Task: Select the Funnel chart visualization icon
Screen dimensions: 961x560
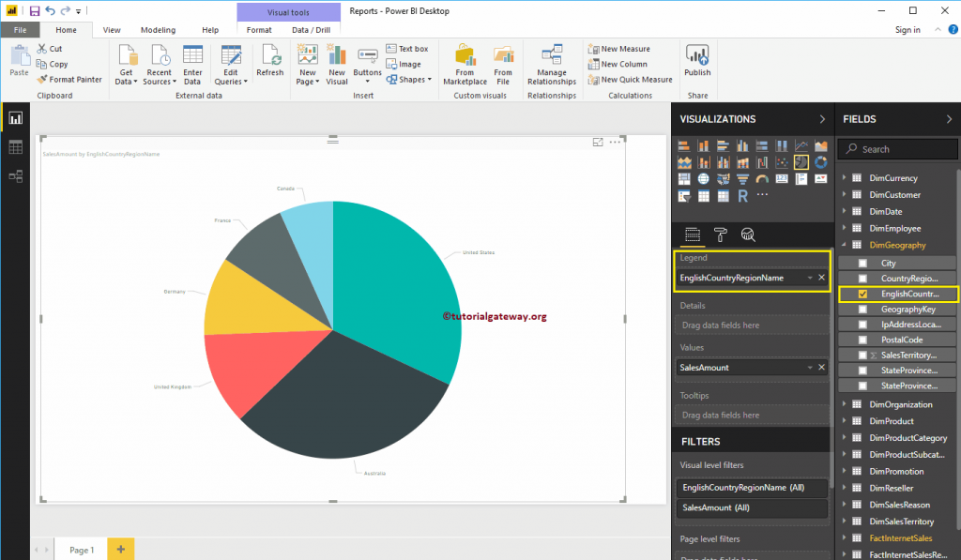Action: 740,178
